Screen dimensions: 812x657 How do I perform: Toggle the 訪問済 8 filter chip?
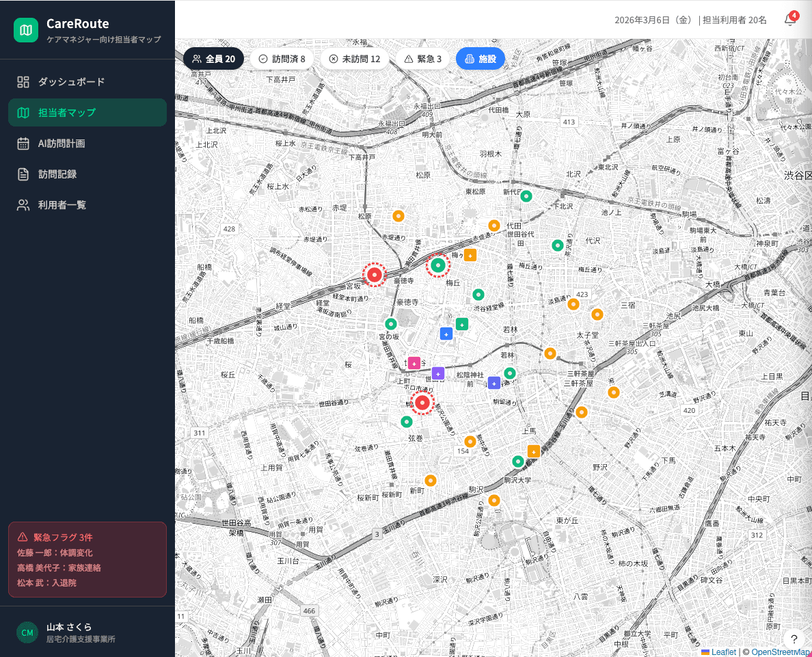coord(282,59)
